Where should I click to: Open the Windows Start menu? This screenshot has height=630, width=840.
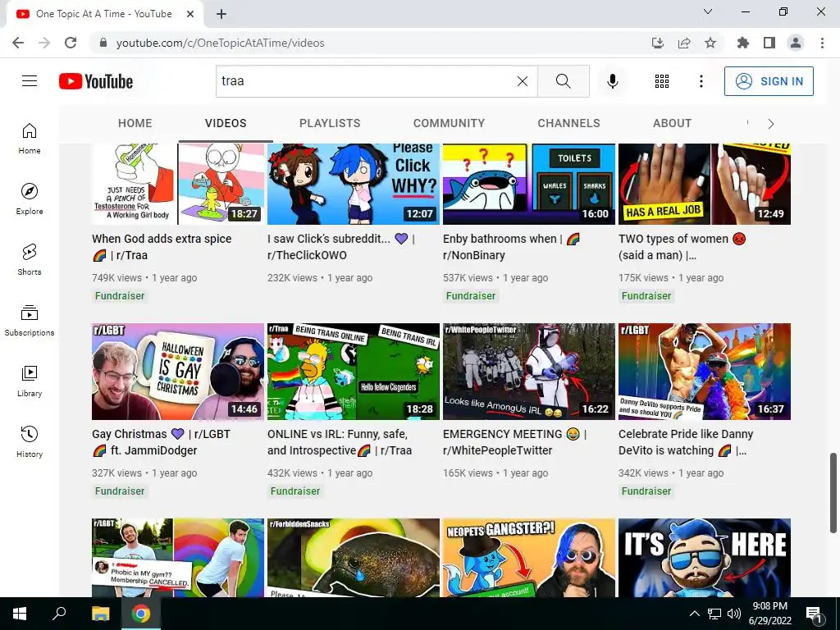(20, 614)
